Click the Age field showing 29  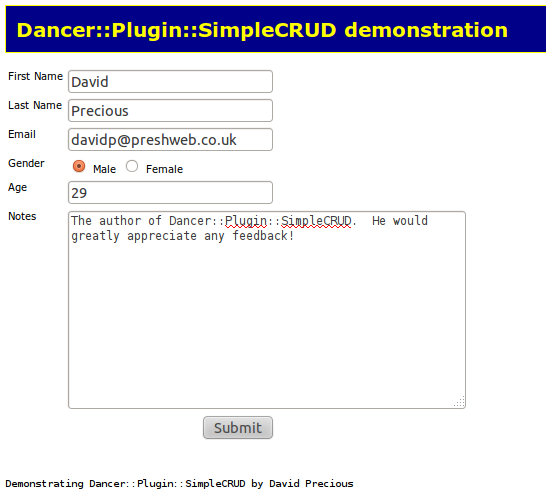[x=170, y=193]
